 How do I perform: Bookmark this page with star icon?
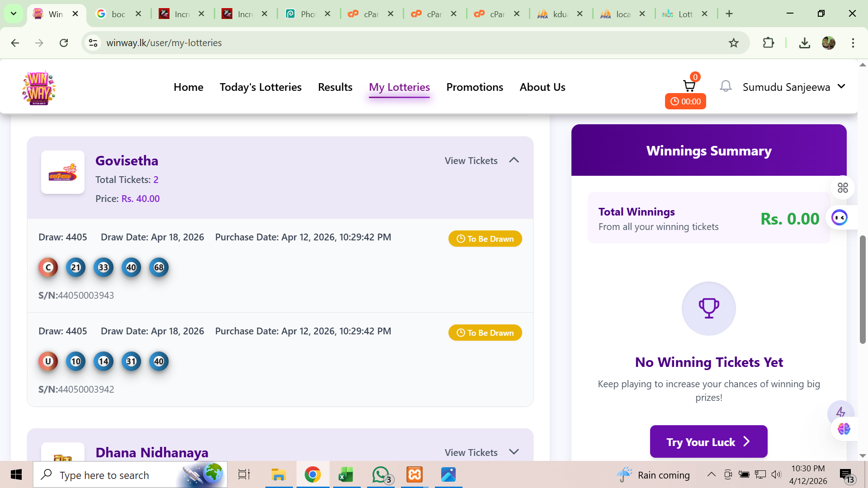pyautogui.click(x=733, y=43)
